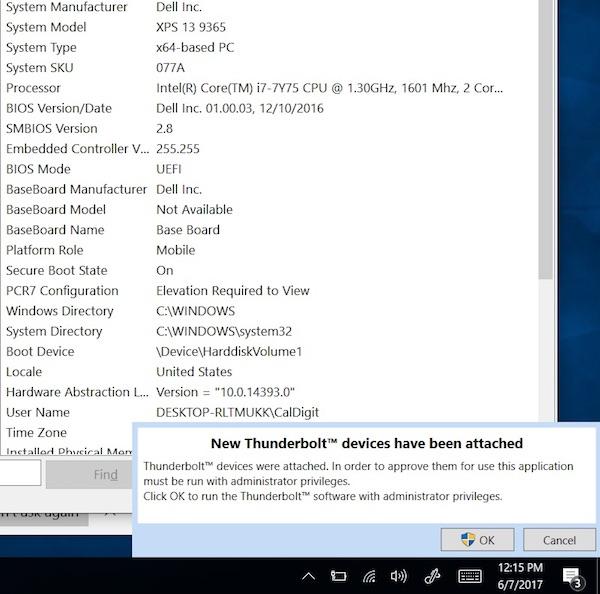Select the Locale row
Image resolution: width=600 pixels, height=594 pixels.
(269, 372)
